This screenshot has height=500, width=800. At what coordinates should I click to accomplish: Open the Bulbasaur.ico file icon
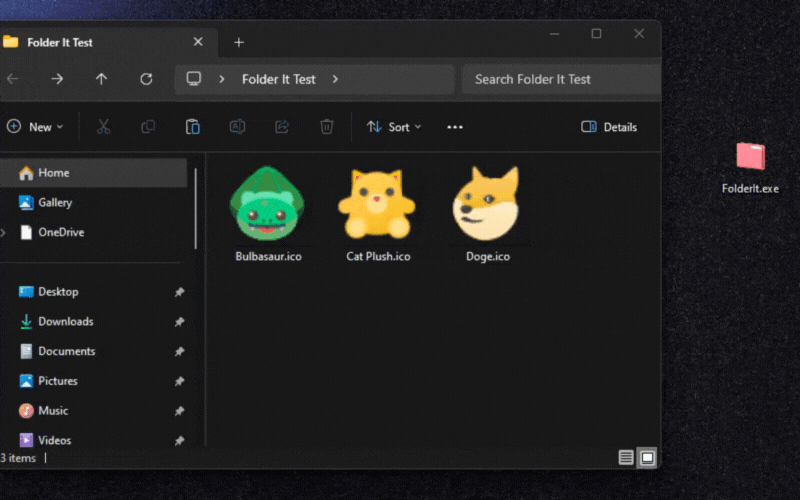click(x=267, y=204)
